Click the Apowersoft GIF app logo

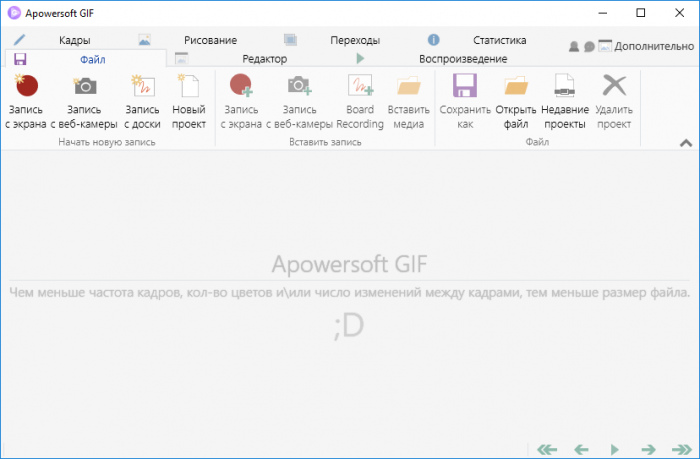14,13
